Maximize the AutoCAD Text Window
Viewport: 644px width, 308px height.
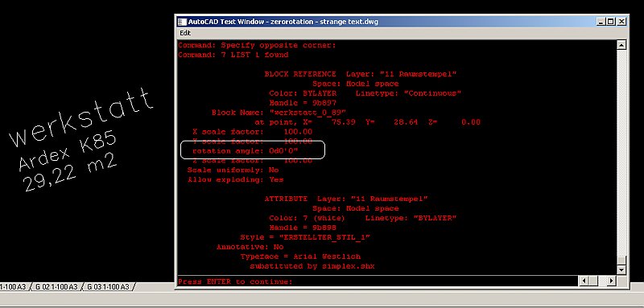click(611, 22)
